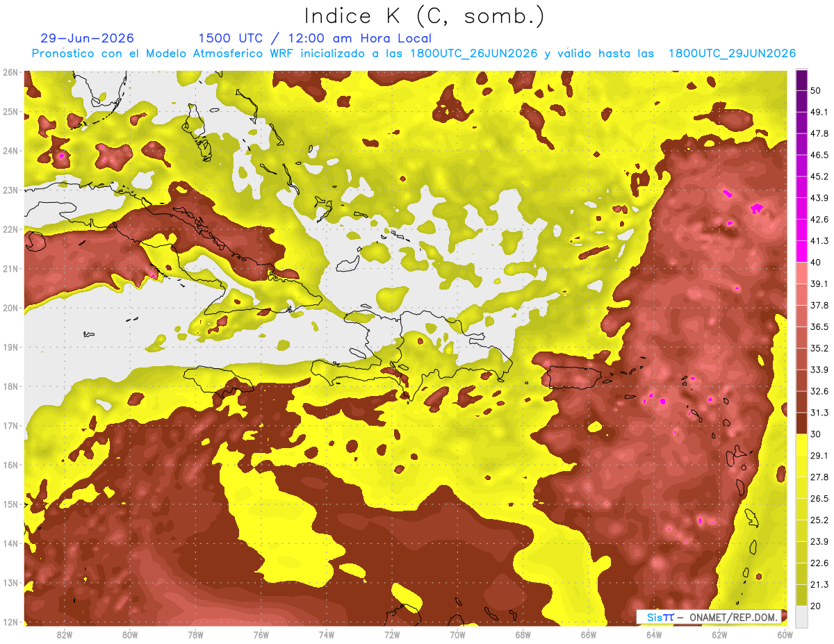Click colorbar value '26.5'
The height and width of the screenshot is (644, 834).
pyautogui.click(x=819, y=498)
